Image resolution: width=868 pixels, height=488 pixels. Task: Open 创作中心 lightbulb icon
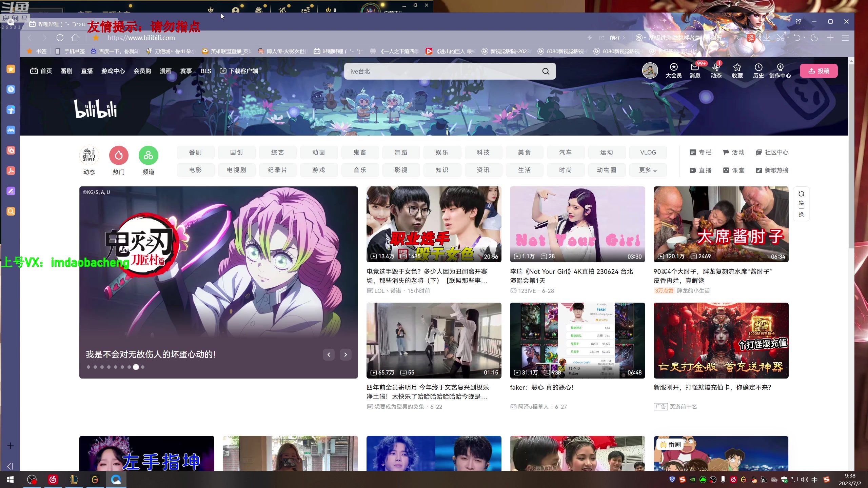tap(780, 71)
